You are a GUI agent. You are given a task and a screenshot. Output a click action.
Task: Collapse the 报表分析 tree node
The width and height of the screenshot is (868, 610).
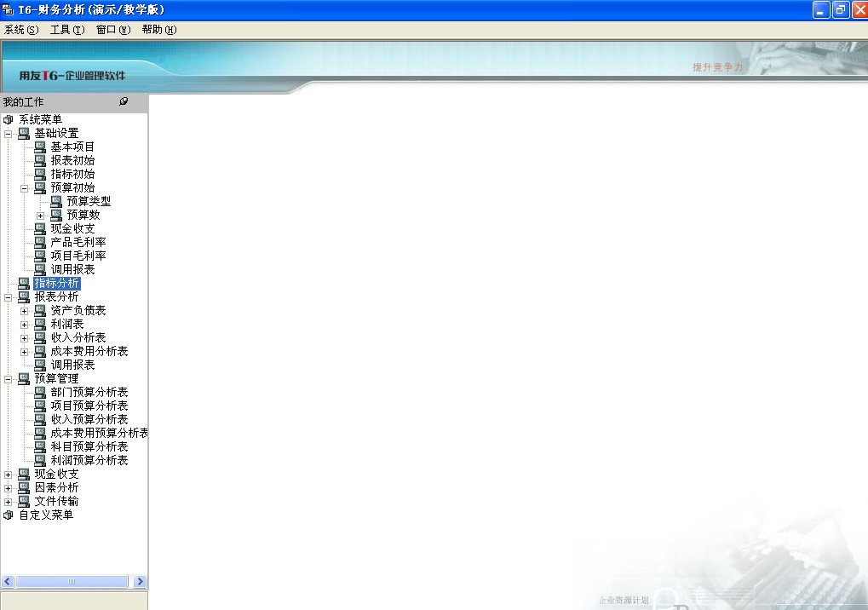[9, 298]
